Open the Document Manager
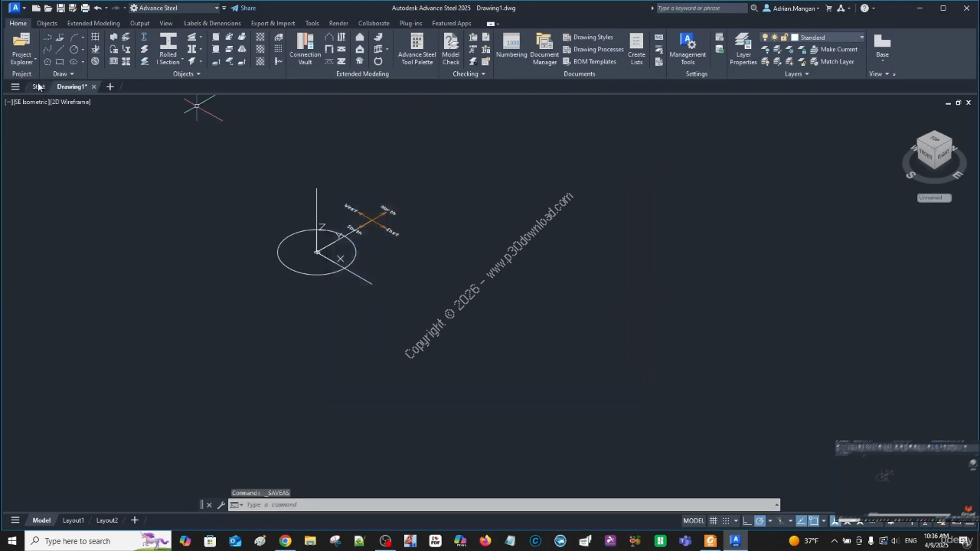Image resolution: width=980 pixels, height=551 pixels. pyautogui.click(x=544, y=47)
